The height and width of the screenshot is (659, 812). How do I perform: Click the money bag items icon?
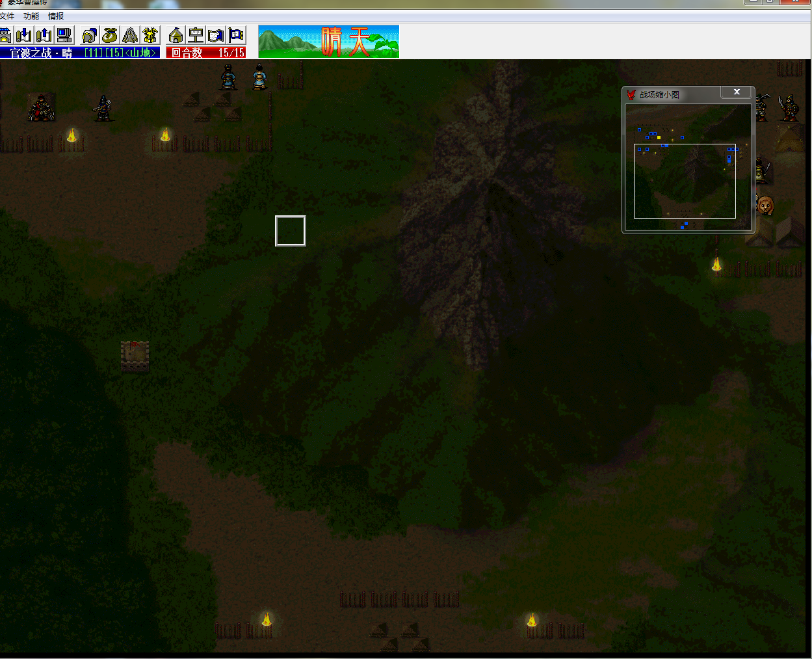click(110, 35)
